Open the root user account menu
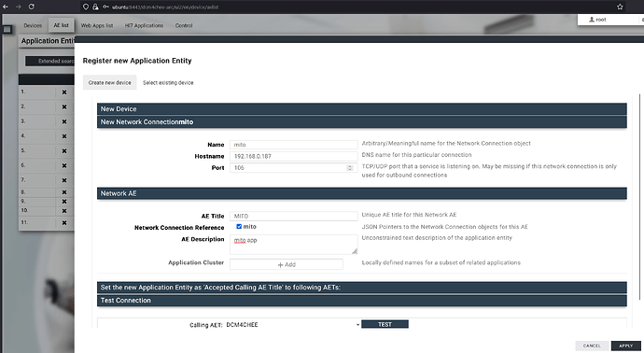The width and height of the screenshot is (644, 353). click(597, 20)
